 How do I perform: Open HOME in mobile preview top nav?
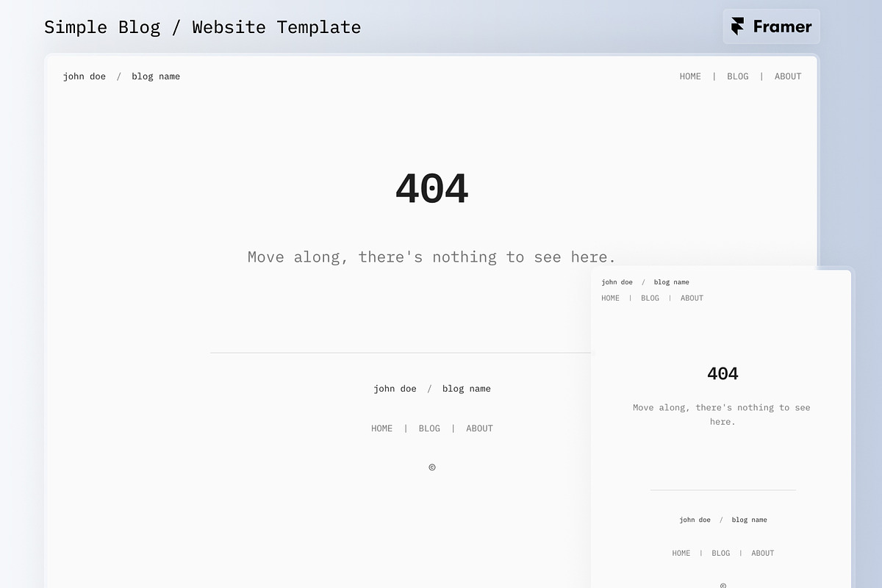coord(611,298)
